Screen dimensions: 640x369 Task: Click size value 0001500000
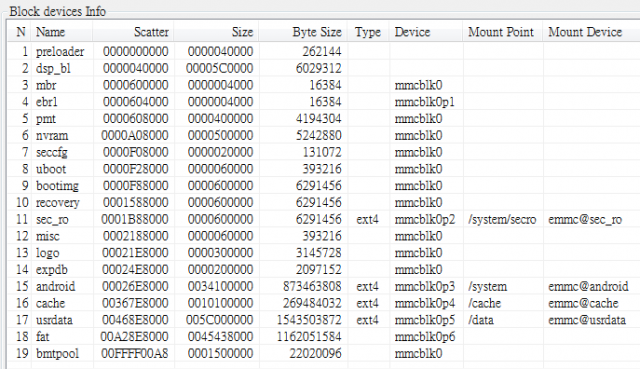[x=220, y=353]
